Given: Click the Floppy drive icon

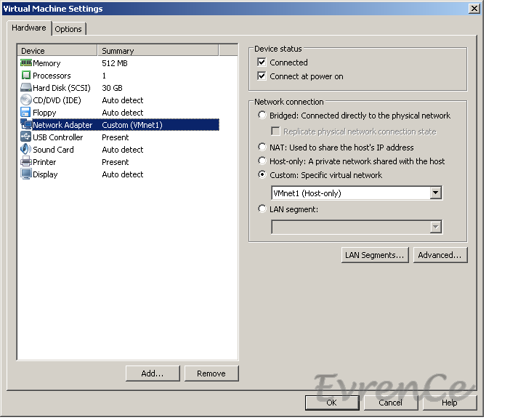Looking at the screenshot, I should tap(25, 113).
